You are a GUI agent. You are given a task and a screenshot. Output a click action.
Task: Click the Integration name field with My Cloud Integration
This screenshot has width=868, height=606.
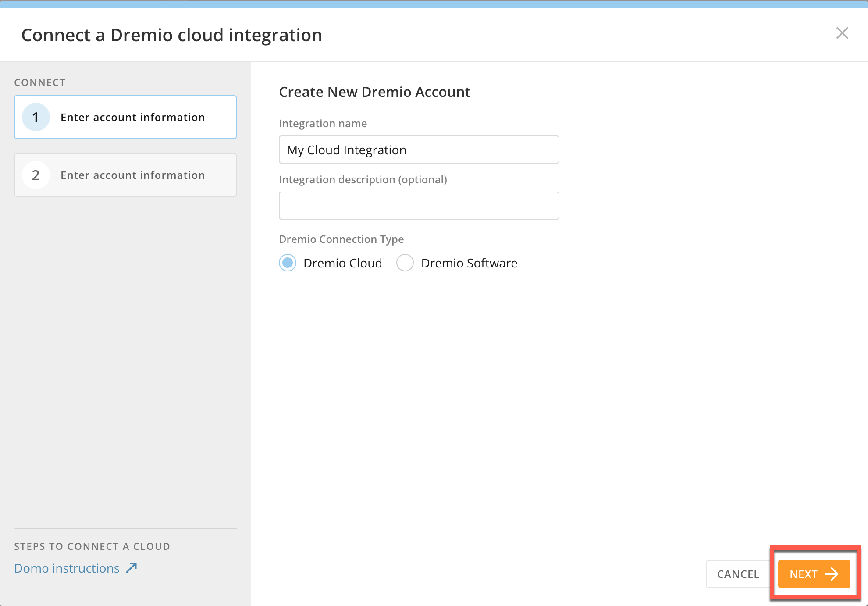419,150
